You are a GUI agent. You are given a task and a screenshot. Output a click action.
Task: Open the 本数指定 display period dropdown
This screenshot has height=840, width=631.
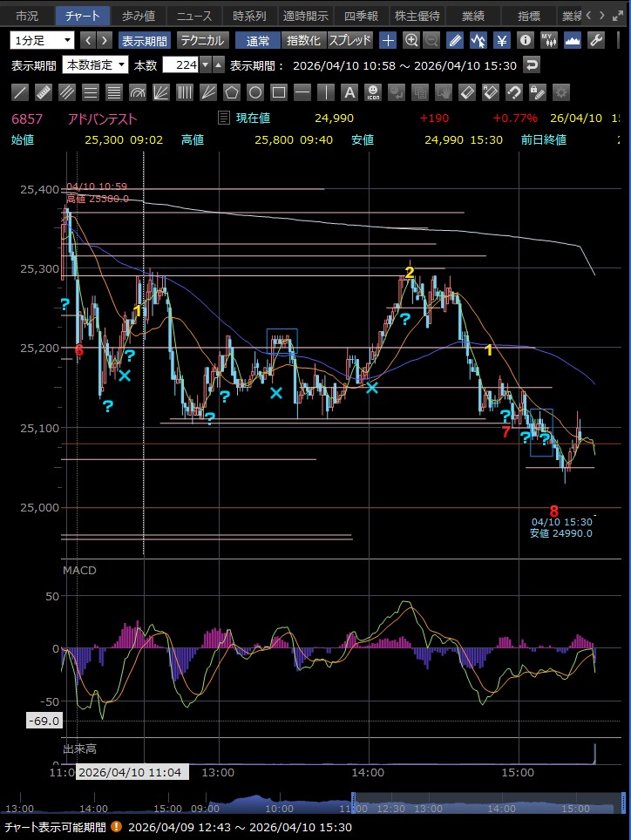[96, 65]
